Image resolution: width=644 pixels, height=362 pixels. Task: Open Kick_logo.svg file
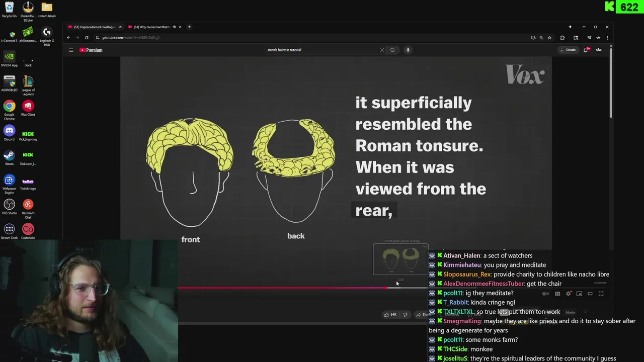point(28,136)
